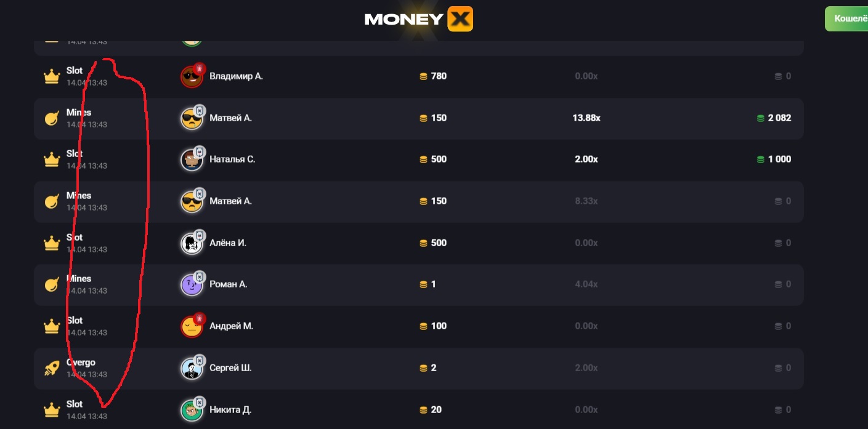The image size is (868, 429).
Task: Click Андрей М. player name
Action: 231,326
